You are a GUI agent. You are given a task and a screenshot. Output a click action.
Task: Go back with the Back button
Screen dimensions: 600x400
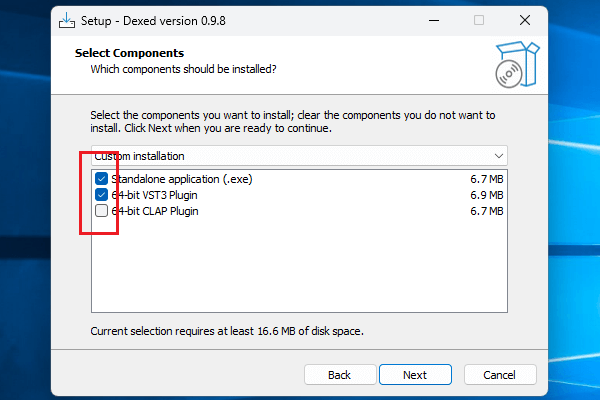[339, 375]
